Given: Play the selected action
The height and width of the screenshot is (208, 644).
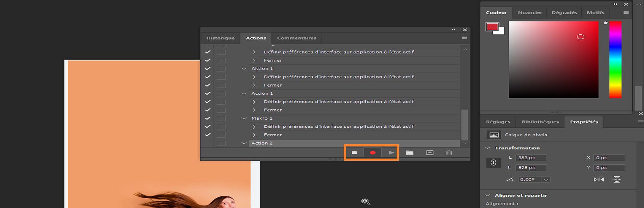Looking at the screenshot, I should point(391,153).
